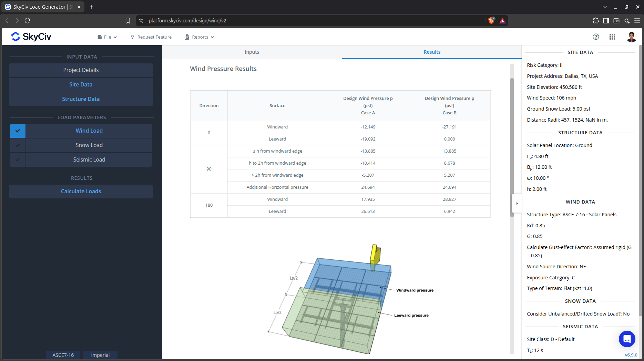Viewport: 644px width, 361px height.
Task: Reload the page with refresh icon
Action: point(28,21)
